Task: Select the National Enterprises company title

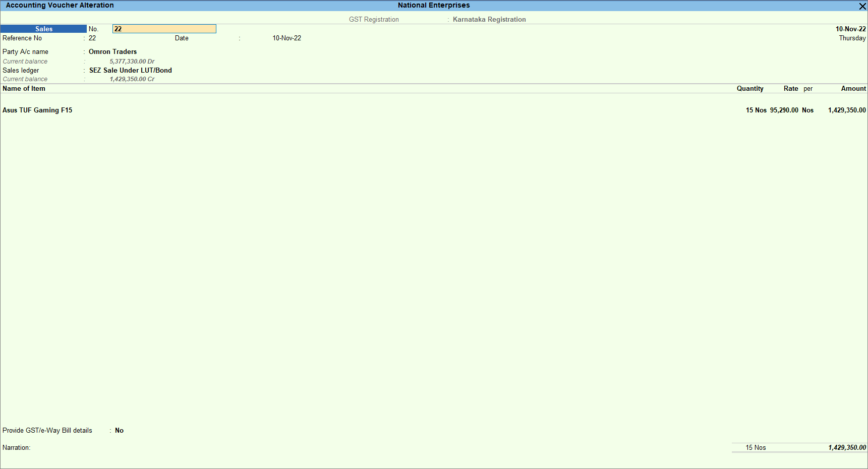Action: 434,6
